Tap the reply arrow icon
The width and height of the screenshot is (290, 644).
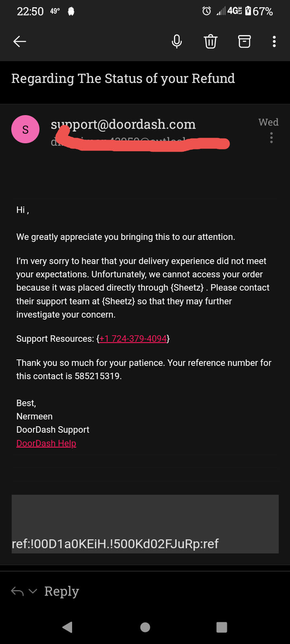pyautogui.click(x=17, y=591)
